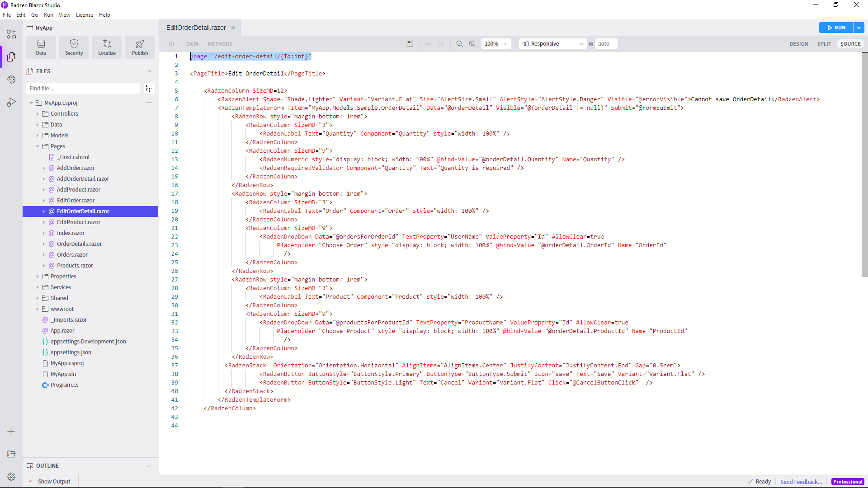Open the Data configuration button

(41, 47)
